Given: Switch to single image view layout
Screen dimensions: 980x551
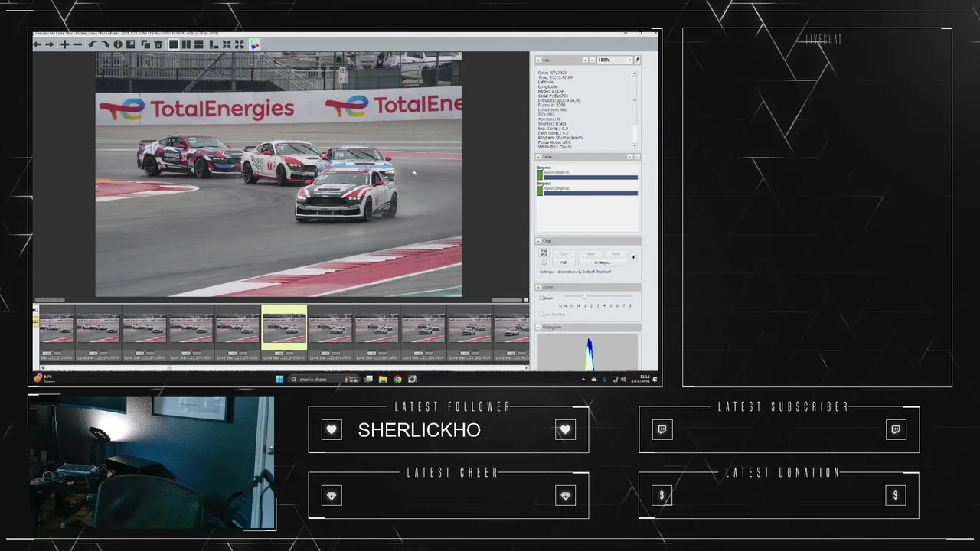Looking at the screenshot, I should (174, 44).
